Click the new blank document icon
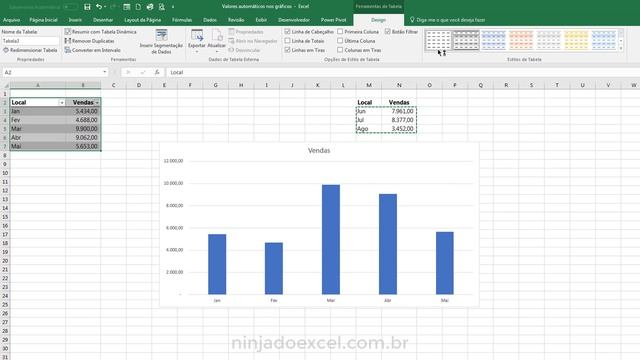Viewport: 640px width, 360px height. (x=138, y=7)
